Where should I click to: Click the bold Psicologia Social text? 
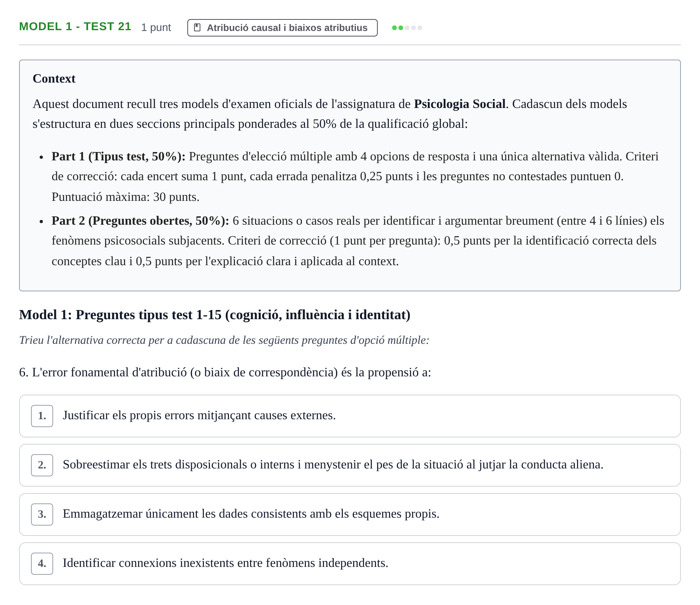(x=460, y=104)
